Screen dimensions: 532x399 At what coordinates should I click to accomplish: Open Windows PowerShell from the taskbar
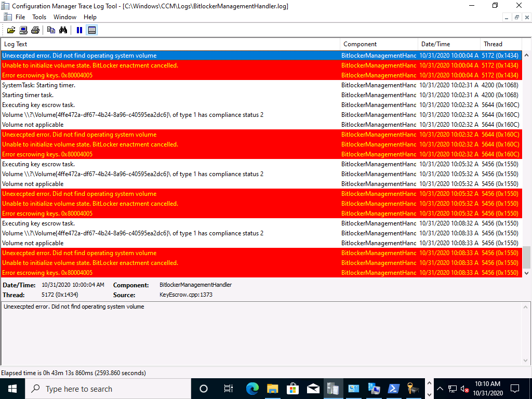tap(394, 389)
